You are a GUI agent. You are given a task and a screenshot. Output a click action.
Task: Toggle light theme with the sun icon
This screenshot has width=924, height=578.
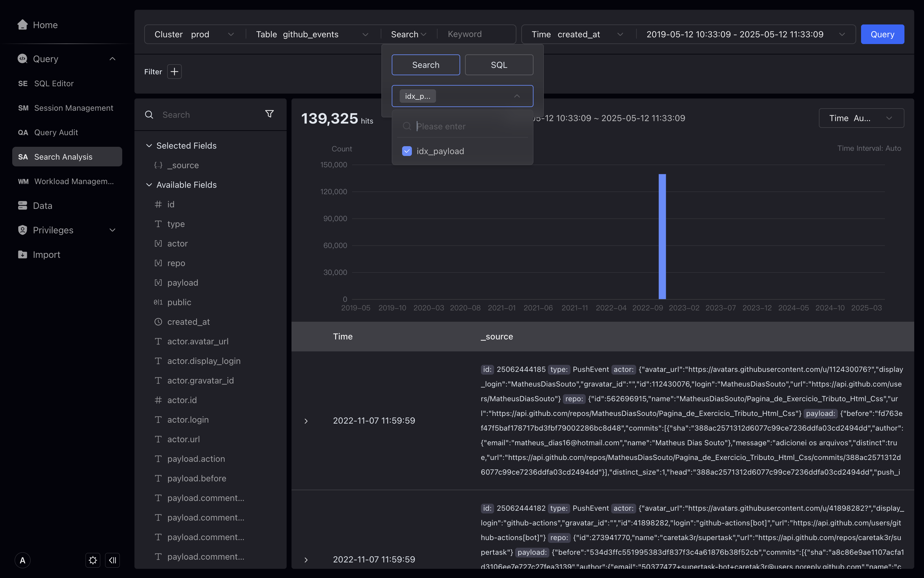tap(93, 560)
